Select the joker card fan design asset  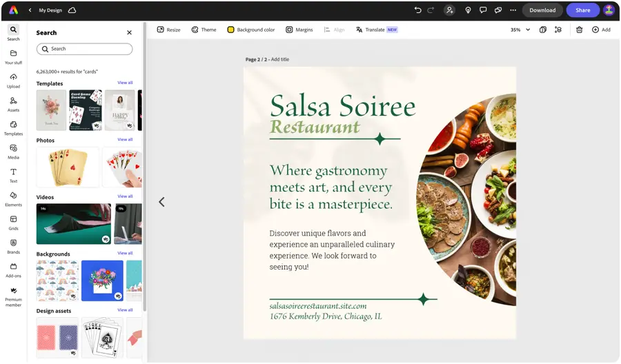102,338
